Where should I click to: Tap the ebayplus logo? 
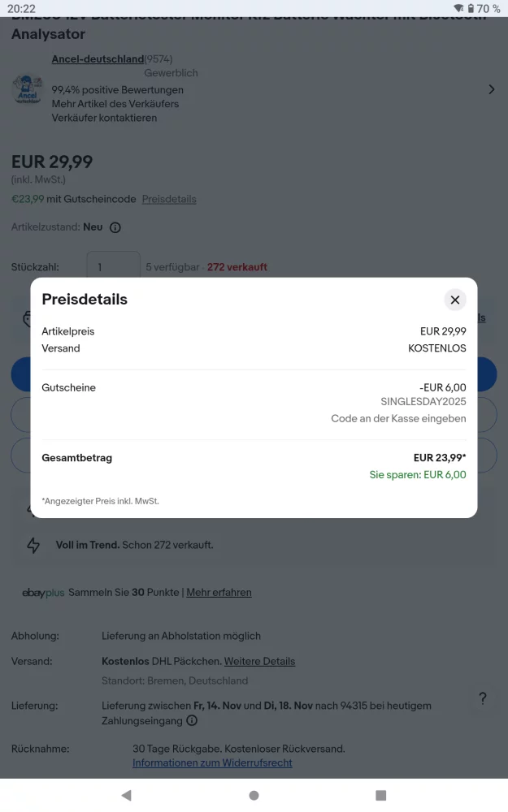coord(43,593)
